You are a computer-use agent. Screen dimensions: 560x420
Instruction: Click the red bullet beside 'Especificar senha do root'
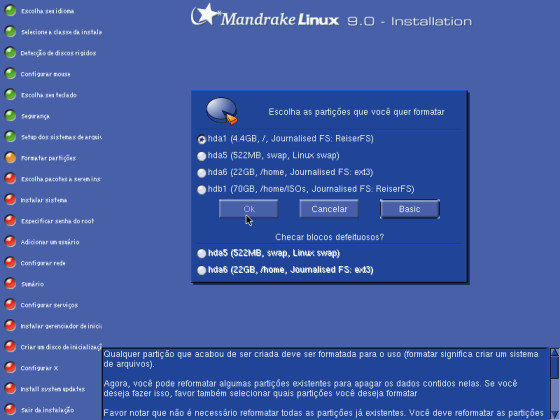pyautogui.click(x=10, y=221)
